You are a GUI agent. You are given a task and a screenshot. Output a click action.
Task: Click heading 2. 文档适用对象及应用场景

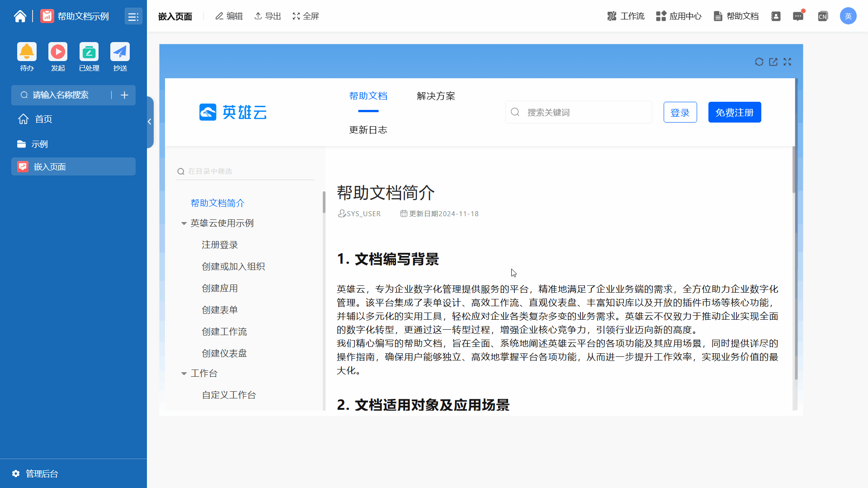click(423, 404)
